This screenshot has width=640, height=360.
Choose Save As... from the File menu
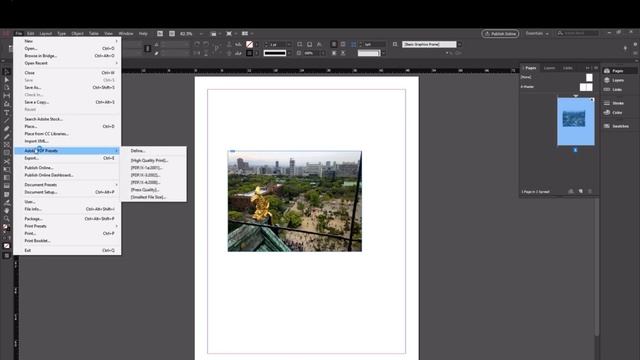coord(67,87)
